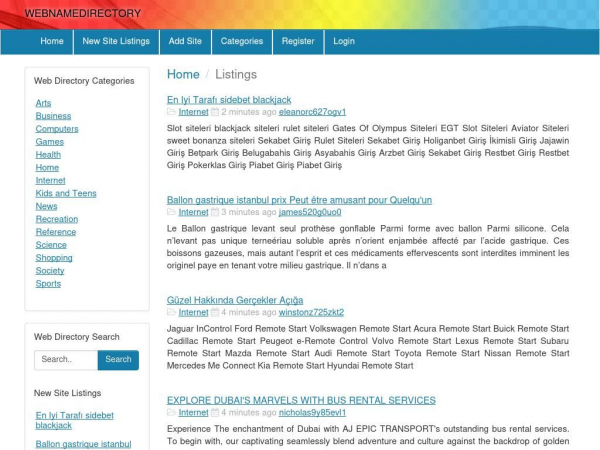600x450 pixels.
Task: Open Arts category
Action: 43,103
